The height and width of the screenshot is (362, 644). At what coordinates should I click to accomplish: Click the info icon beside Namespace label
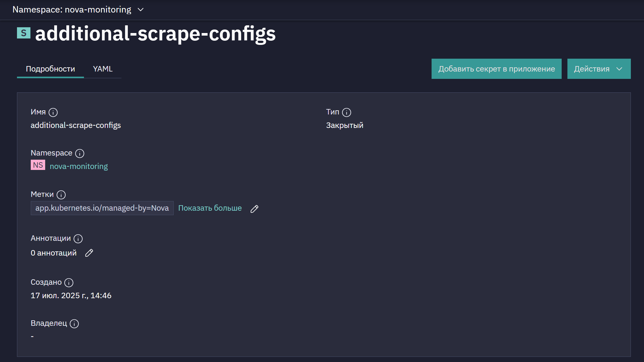80,154
